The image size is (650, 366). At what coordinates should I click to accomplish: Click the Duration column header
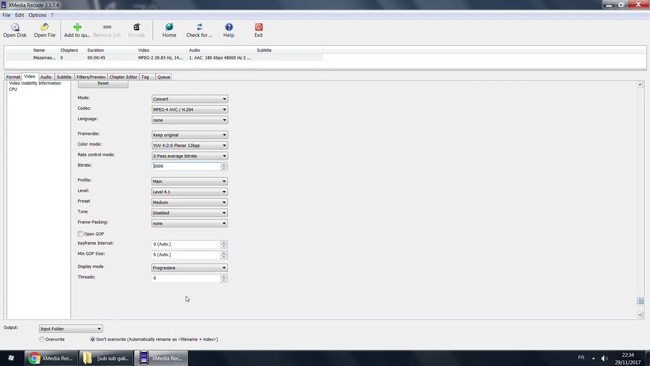(x=96, y=50)
